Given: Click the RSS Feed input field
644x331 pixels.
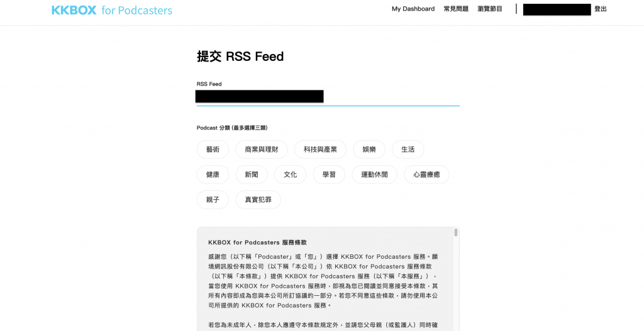Looking at the screenshot, I should pos(328,97).
